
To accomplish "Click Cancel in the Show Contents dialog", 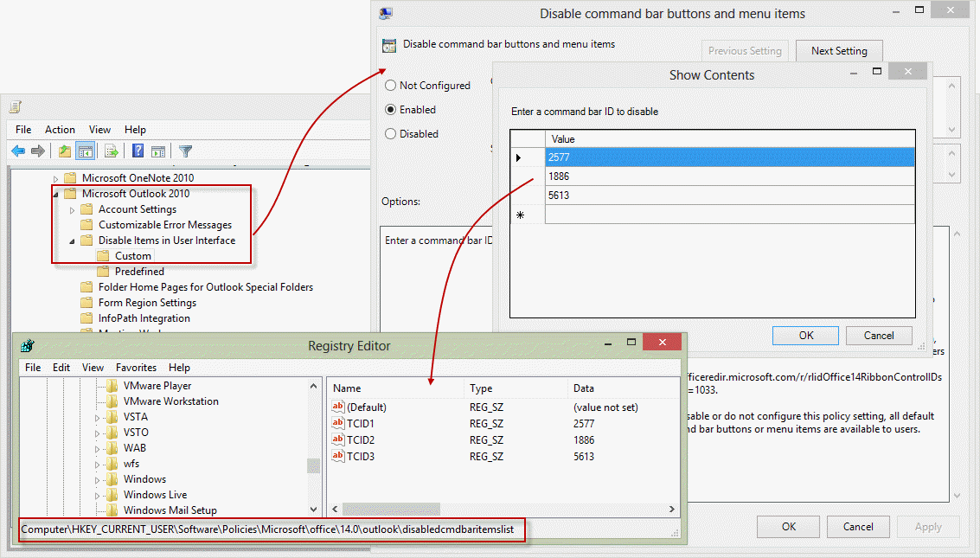I will (x=879, y=336).
